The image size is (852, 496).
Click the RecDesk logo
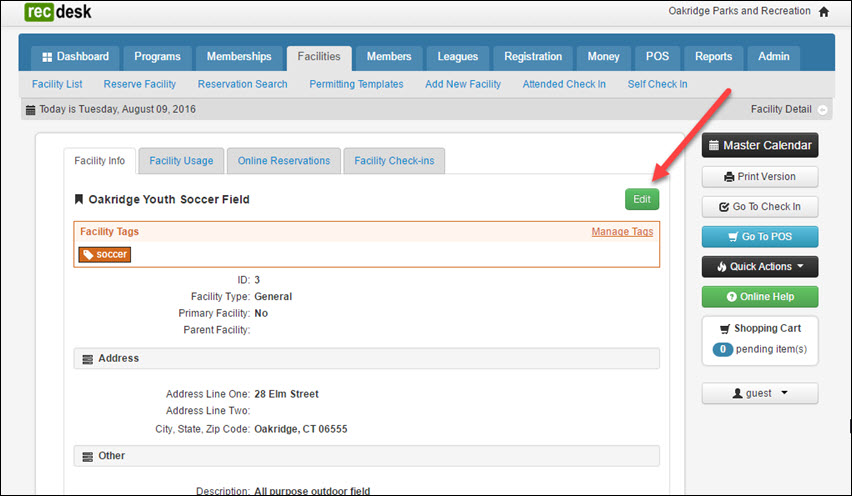pyautogui.click(x=58, y=12)
